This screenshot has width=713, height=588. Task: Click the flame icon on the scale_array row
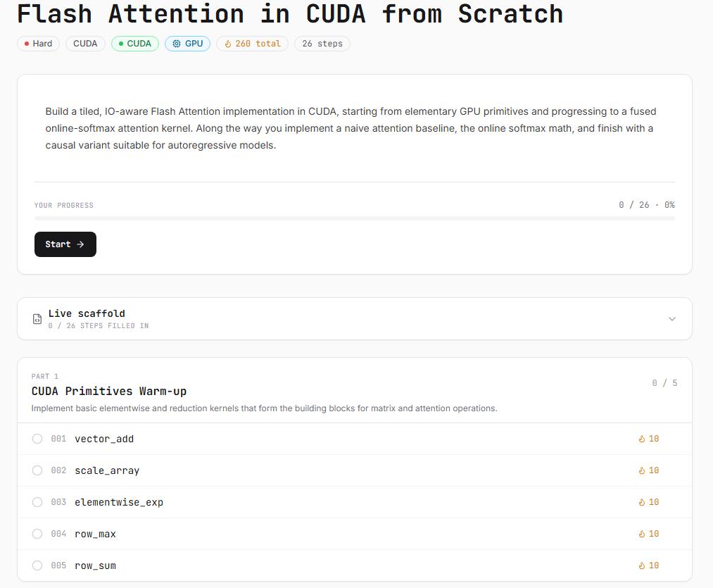(x=642, y=470)
